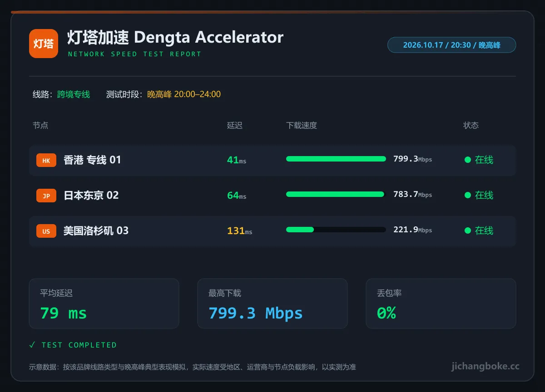Click the 在线 status text for 香港 专线 01

point(484,160)
